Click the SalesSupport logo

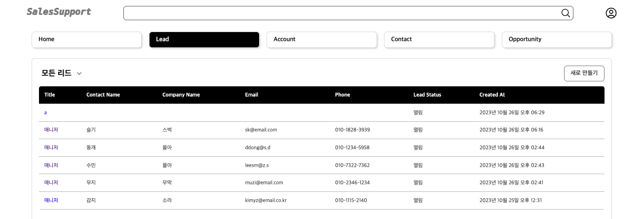[59, 11]
